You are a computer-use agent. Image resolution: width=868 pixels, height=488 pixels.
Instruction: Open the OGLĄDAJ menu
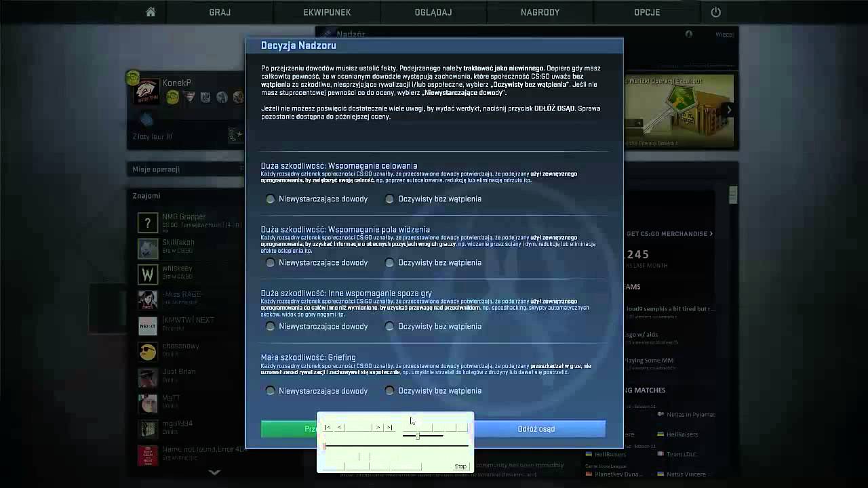click(433, 12)
